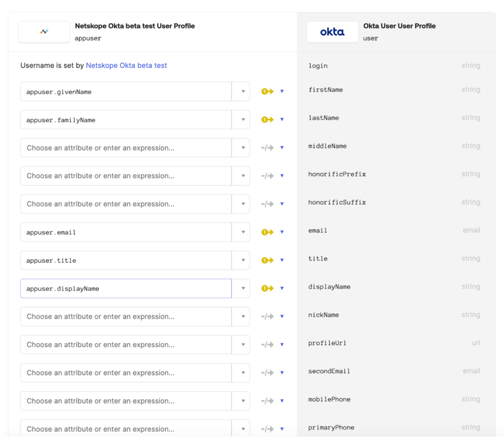
Task: Click the Okta logo
Action: tap(332, 32)
